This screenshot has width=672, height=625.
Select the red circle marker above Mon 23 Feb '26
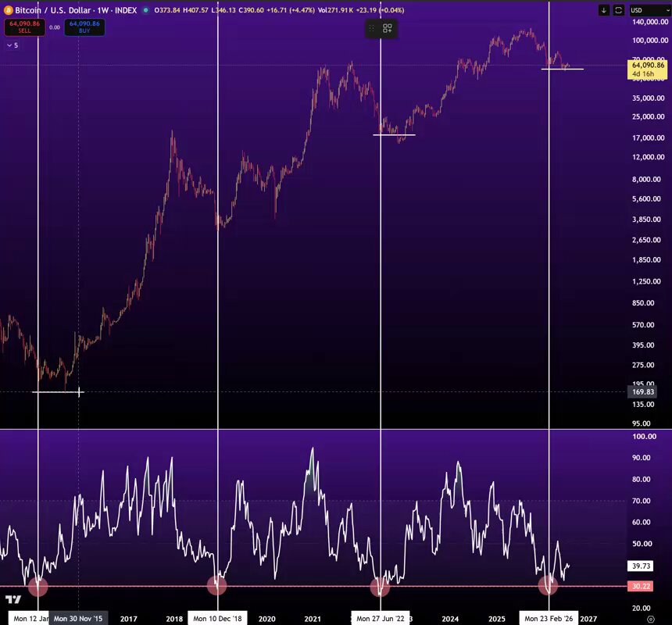pyautogui.click(x=548, y=585)
